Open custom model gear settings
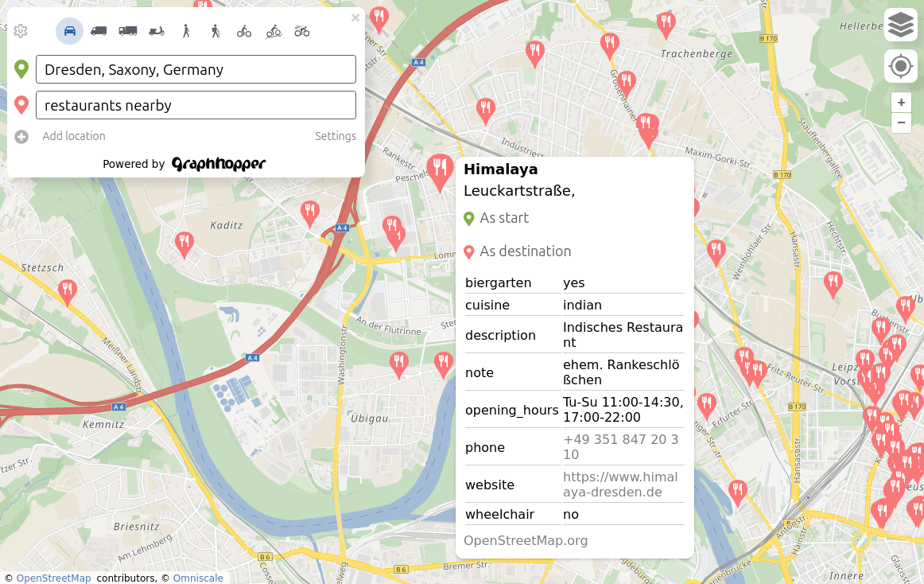Image resolution: width=924 pixels, height=584 pixels. click(21, 31)
